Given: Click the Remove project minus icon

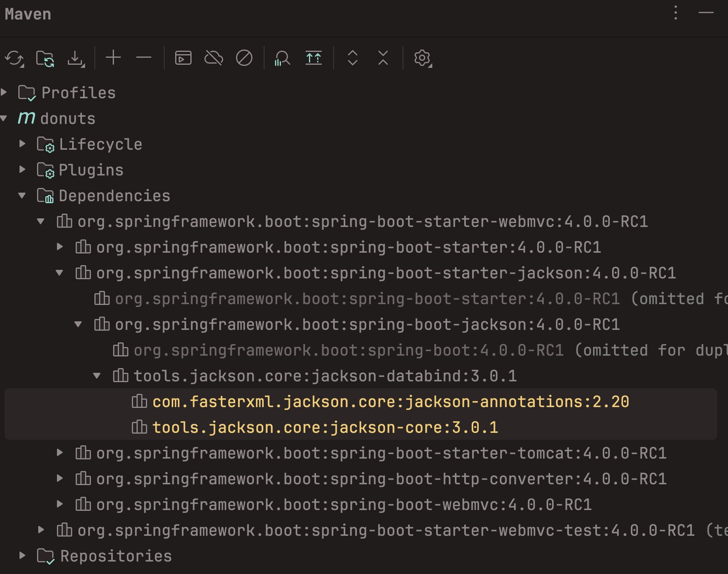Looking at the screenshot, I should (x=144, y=58).
